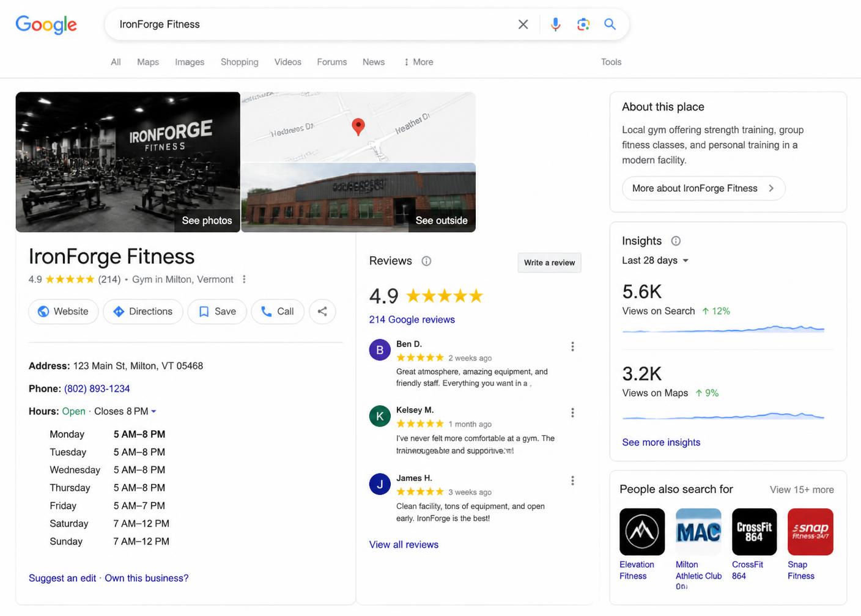Select the Monday 5 AM–8 PM hours row

(x=108, y=435)
